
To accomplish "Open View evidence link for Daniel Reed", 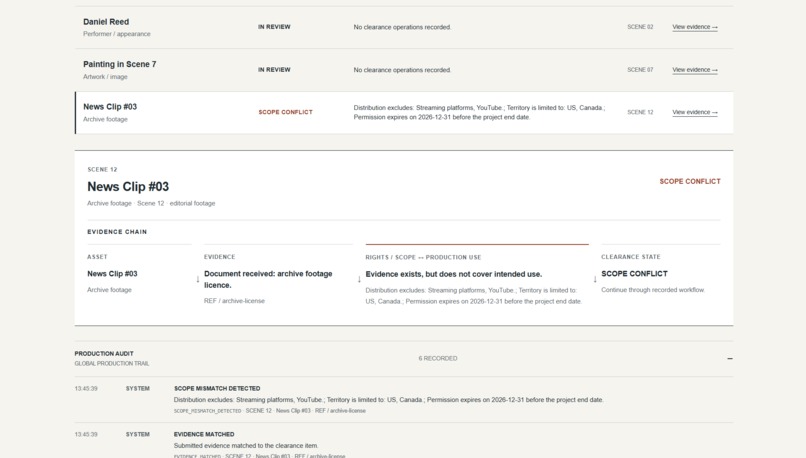I will (694, 27).
